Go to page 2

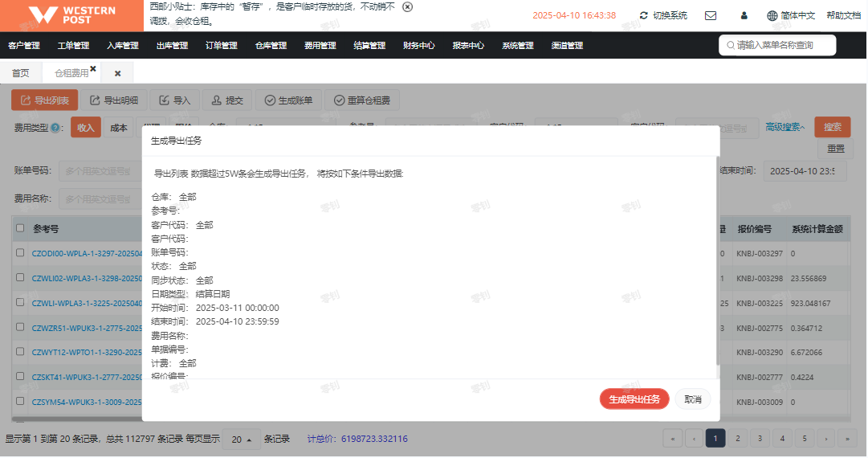tap(737, 439)
